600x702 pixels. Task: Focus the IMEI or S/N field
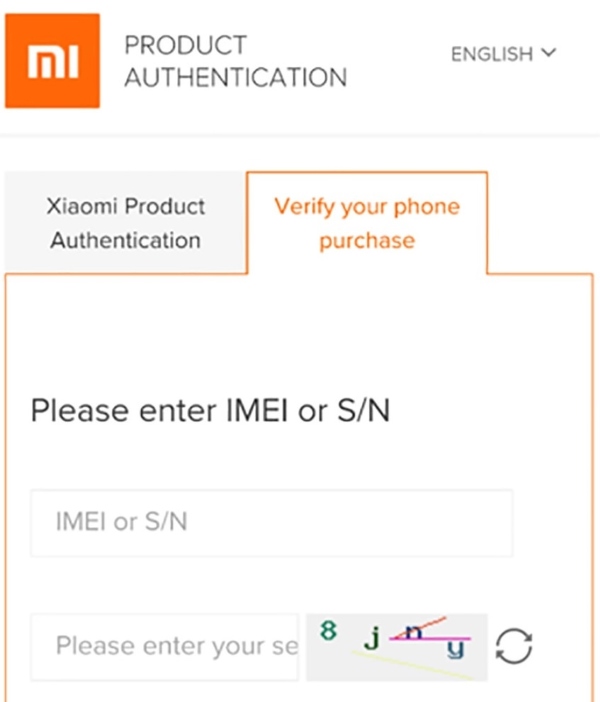click(271, 522)
